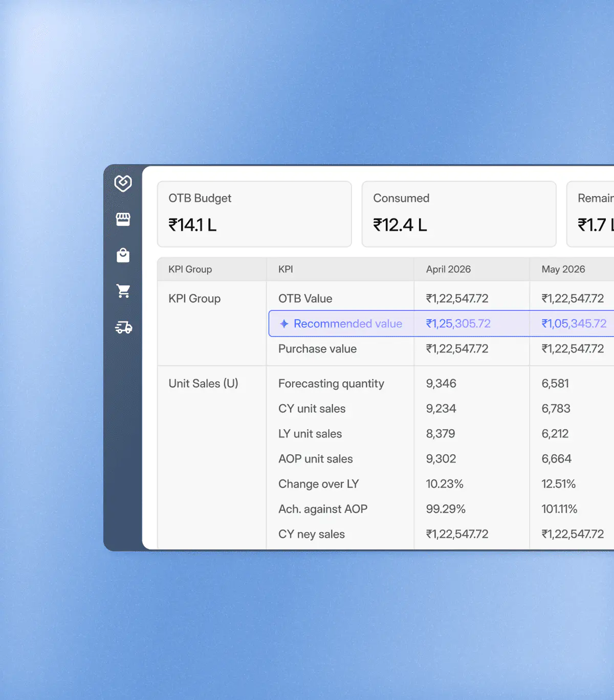Click May change over LY 12.51%
This screenshot has width=614, height=700.
558,484
